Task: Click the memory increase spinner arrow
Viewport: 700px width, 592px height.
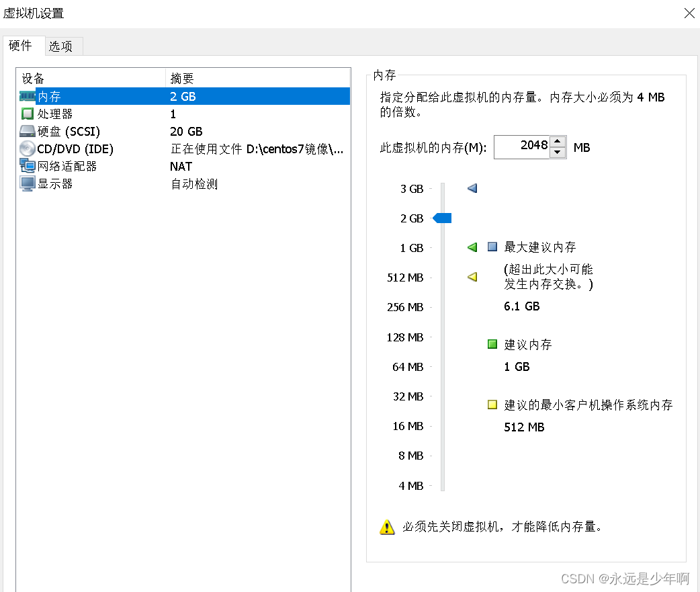Action: pyautogui.click(x=558, y=142)
